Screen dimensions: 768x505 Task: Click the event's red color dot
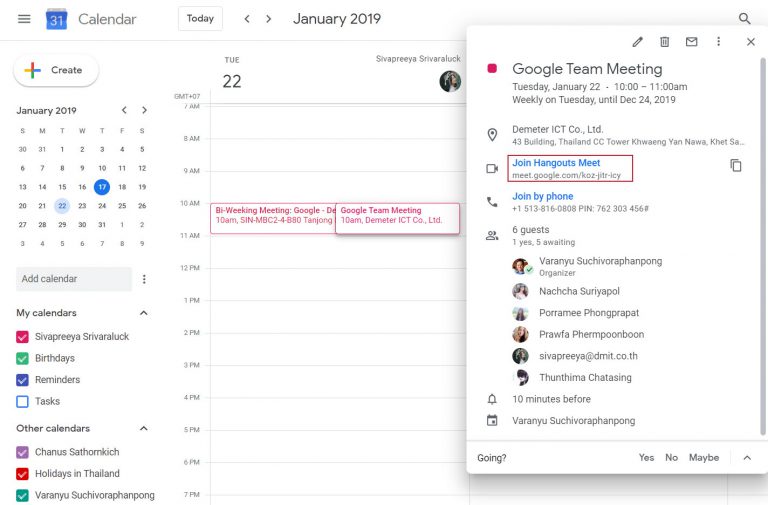click(x=492, y=69)
